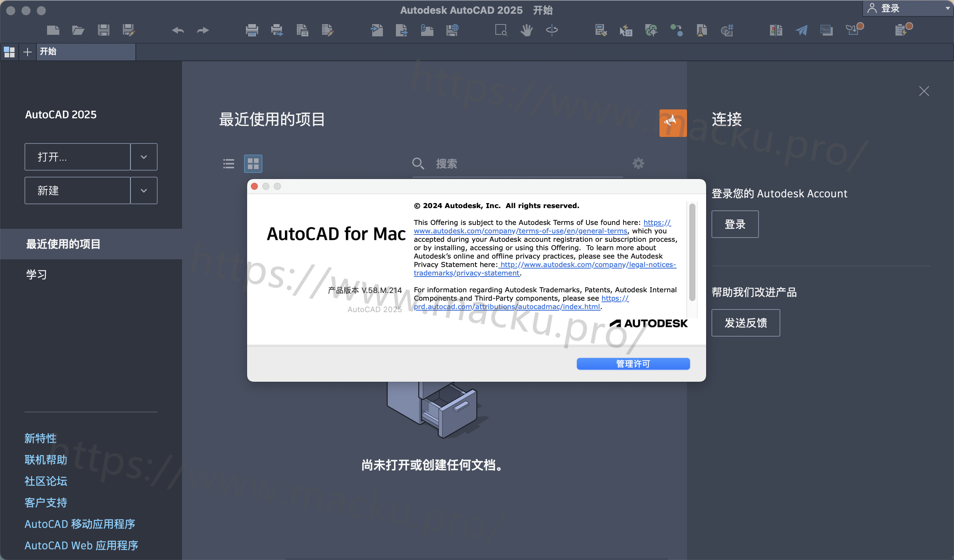Open the 联机帮助 link
This screenshot has width=954, height=560.
[46, 460]
